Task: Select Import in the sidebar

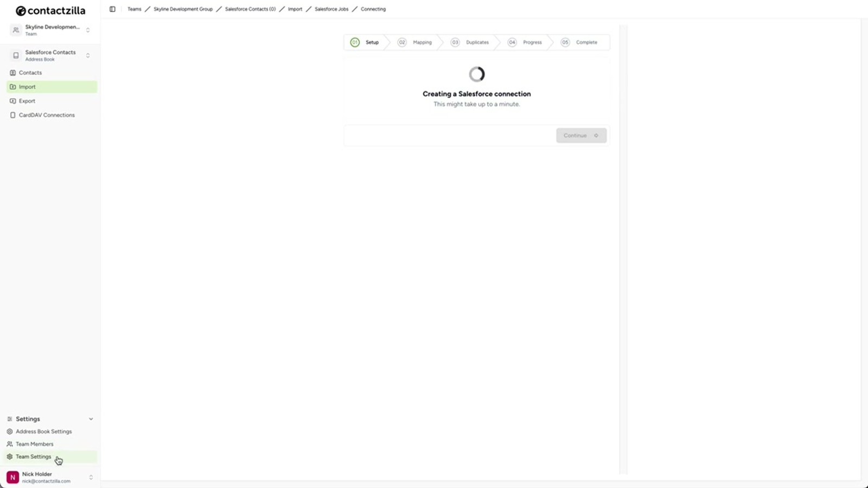Action: pos(52,87)
